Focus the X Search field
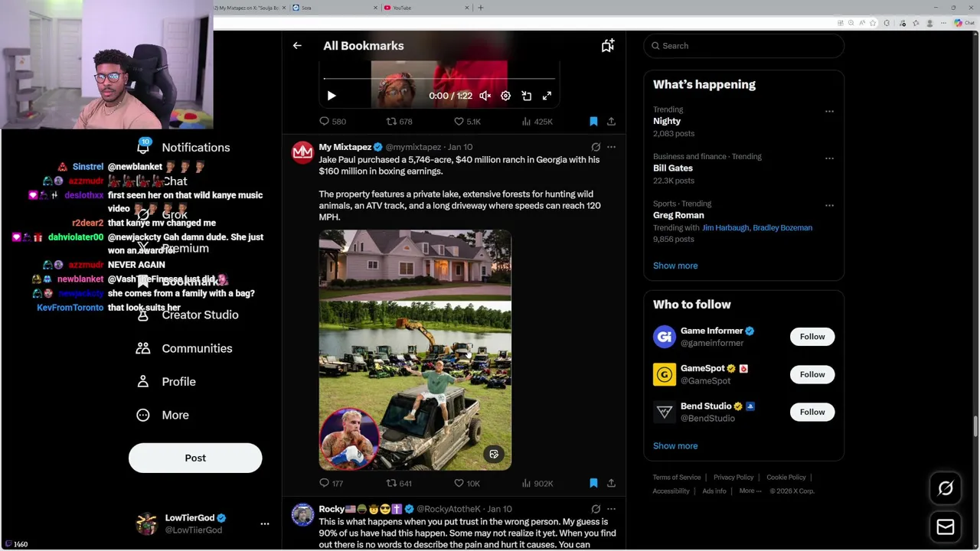 coord(743,46)
